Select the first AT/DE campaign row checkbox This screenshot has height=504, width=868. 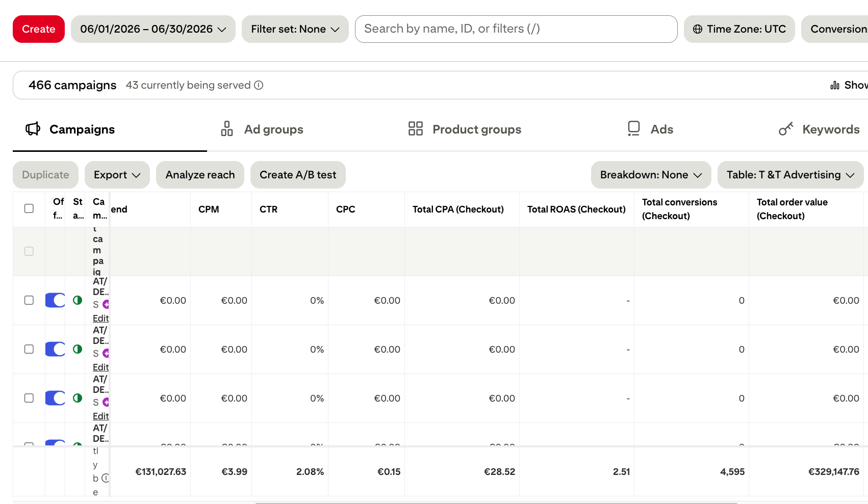pyautogui.click(x=29, y=300)
